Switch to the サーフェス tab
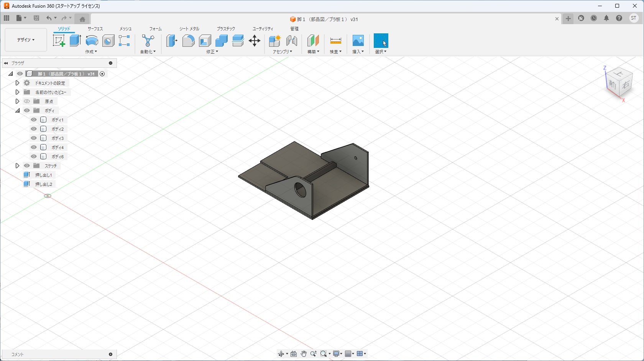The height and width of the screenshot is (361, 644). coord(95,29)
